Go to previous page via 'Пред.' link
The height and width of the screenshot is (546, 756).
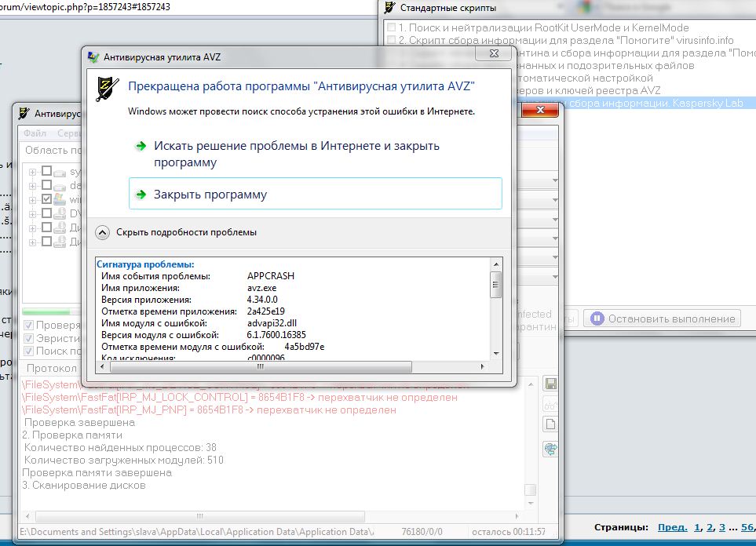[x=673, y=527]
